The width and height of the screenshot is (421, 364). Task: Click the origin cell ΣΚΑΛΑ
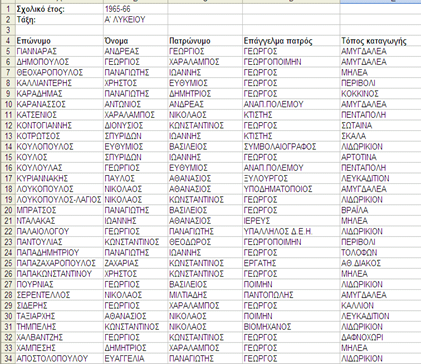(x=380, y=136)
